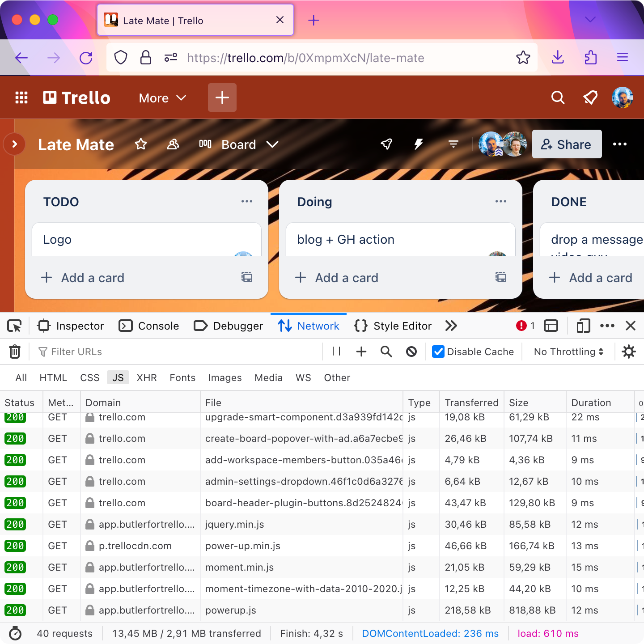
Task: Pause network recording in DevTools
Action: coord(336,352)
